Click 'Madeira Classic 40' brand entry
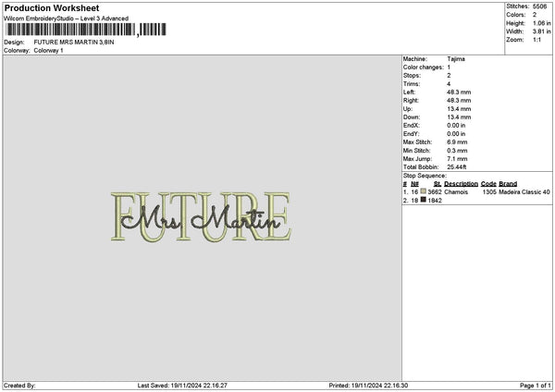Screen dimensions: 555x392 (524, 192)
